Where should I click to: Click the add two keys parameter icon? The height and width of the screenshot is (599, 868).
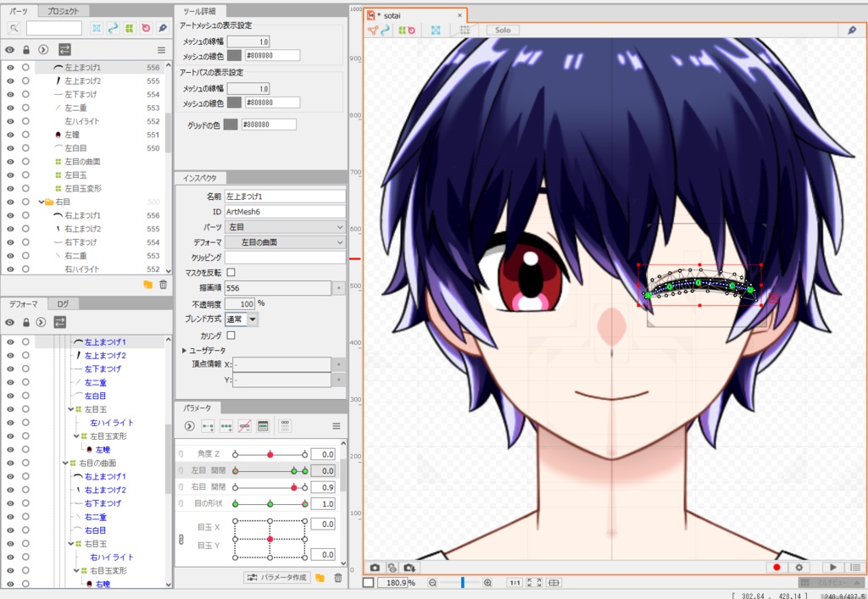pos(209,426)
